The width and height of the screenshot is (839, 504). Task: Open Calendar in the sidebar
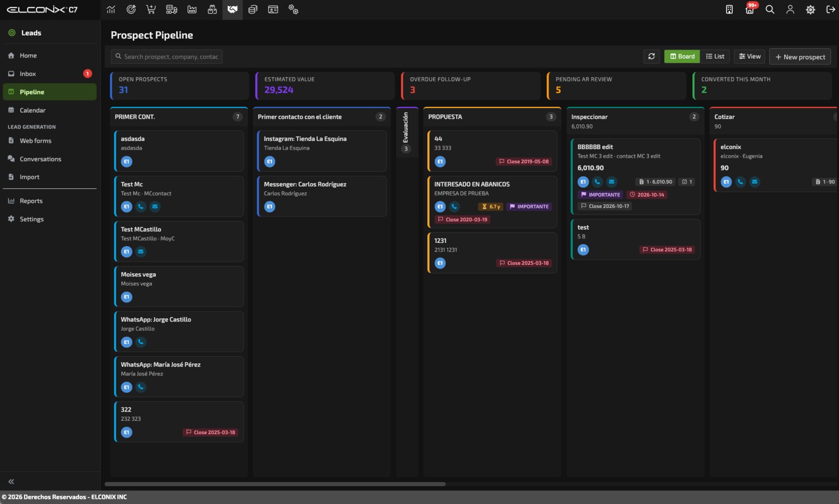[50, 110]
